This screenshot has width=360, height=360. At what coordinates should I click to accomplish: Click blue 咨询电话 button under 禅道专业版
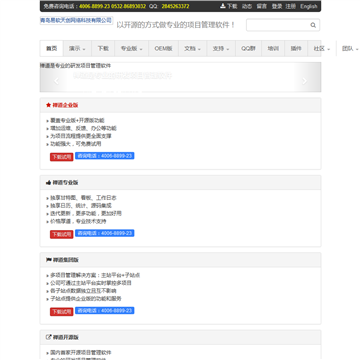click(x=105, y=233)
